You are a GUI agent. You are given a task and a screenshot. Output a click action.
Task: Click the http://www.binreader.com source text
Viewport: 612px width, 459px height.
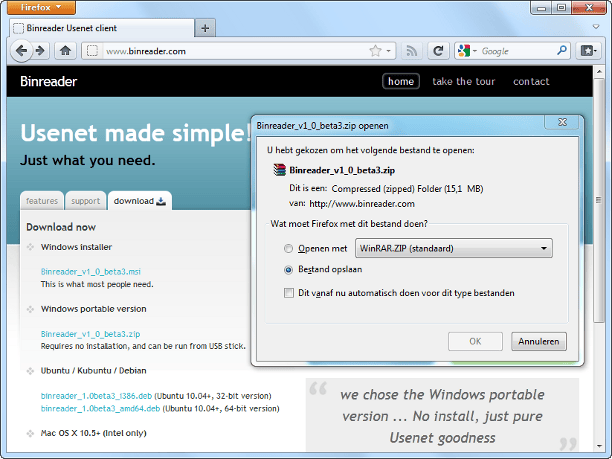pos(362,204)
